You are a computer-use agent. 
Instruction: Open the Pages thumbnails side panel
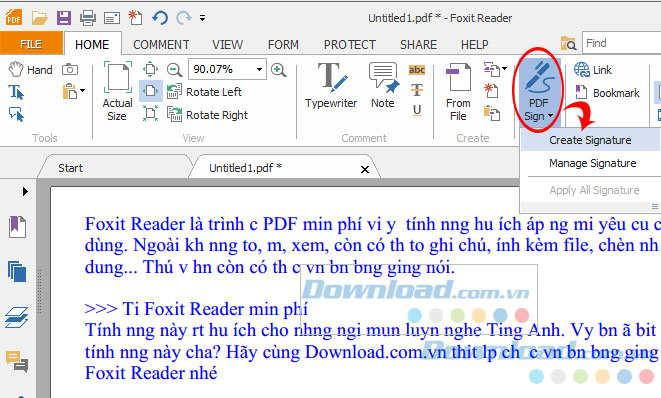coord(17,272)
